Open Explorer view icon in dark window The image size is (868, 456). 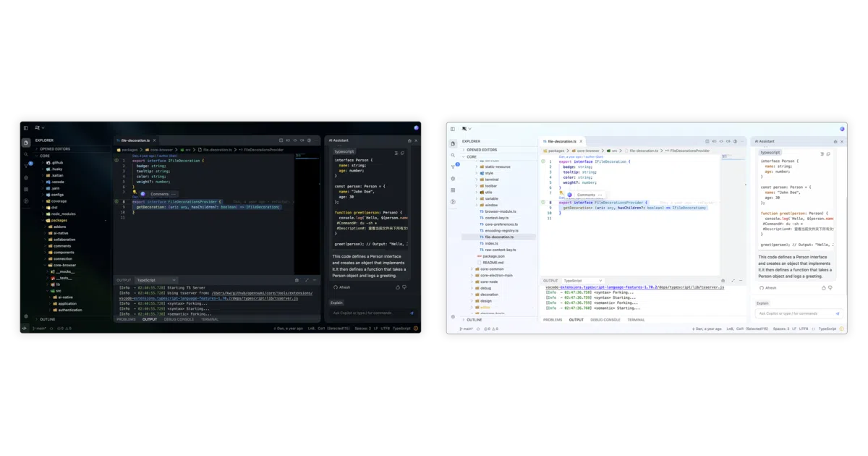[26, 143]
